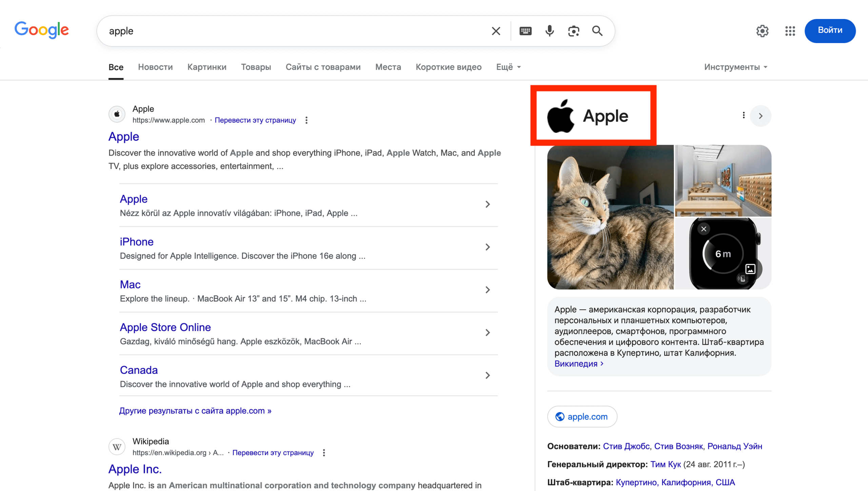
Task: Open the Википедия link in description
Action: 579,364
